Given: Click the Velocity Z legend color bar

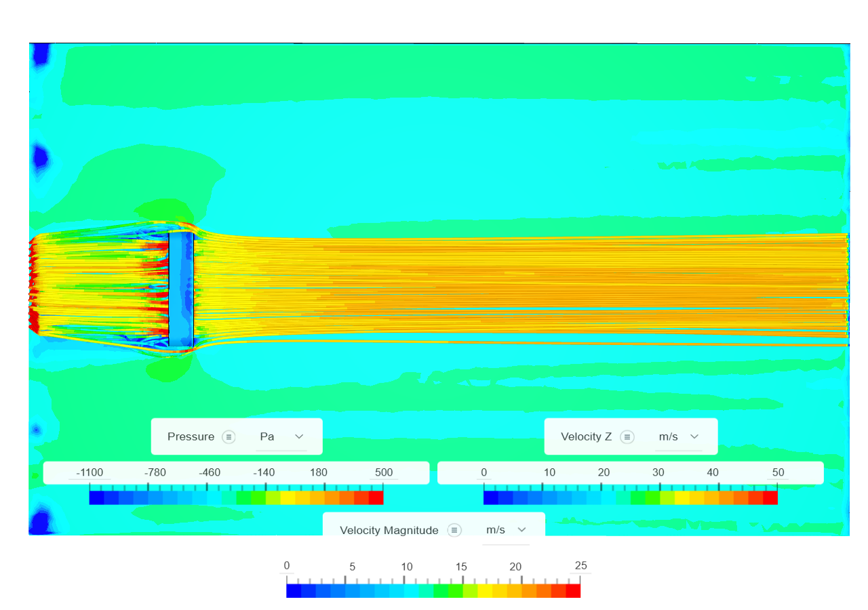Looking at the screenshot, I should tap(631, 497).
